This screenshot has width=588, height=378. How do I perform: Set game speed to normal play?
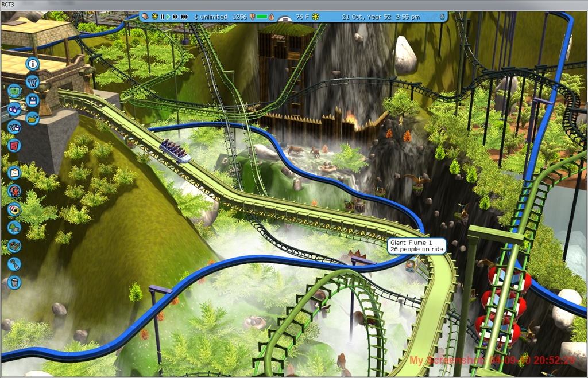pyautogui.click(x=168, y=17)
